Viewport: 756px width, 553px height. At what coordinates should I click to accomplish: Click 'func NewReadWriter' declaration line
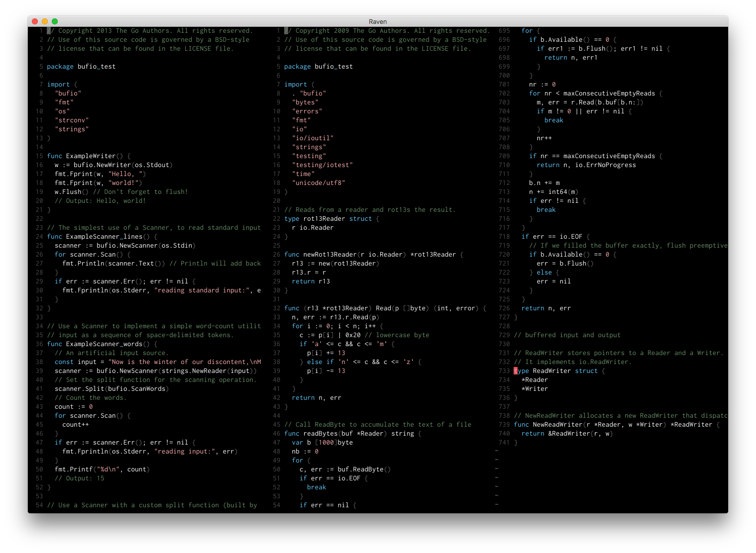[x=617, y=425]
